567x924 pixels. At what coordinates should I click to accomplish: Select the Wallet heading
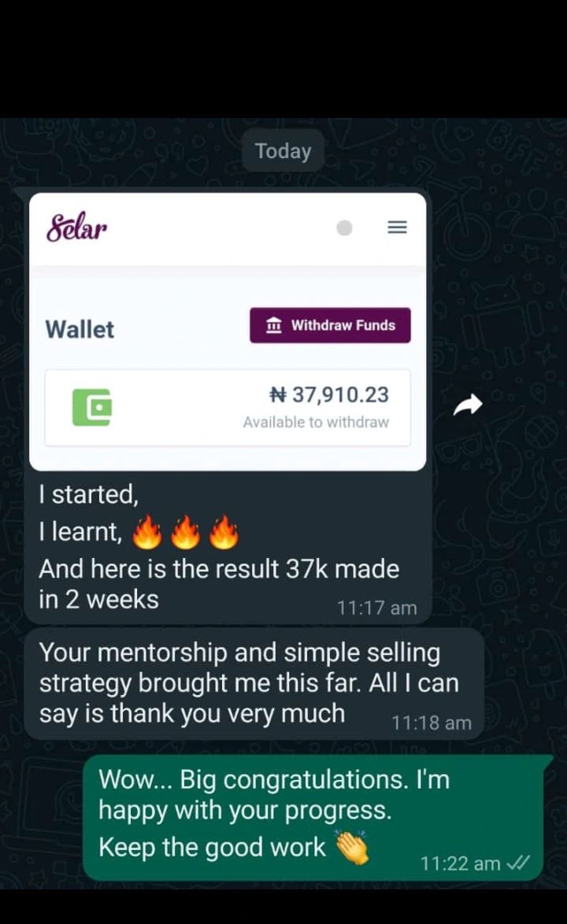pyautogui.click(x=80, y=330)
